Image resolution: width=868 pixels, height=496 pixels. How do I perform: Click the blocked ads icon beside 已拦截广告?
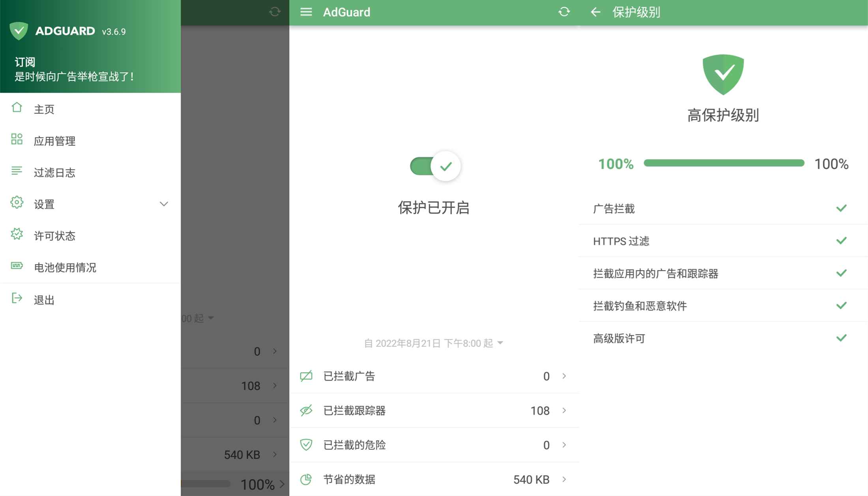point(306,376)
